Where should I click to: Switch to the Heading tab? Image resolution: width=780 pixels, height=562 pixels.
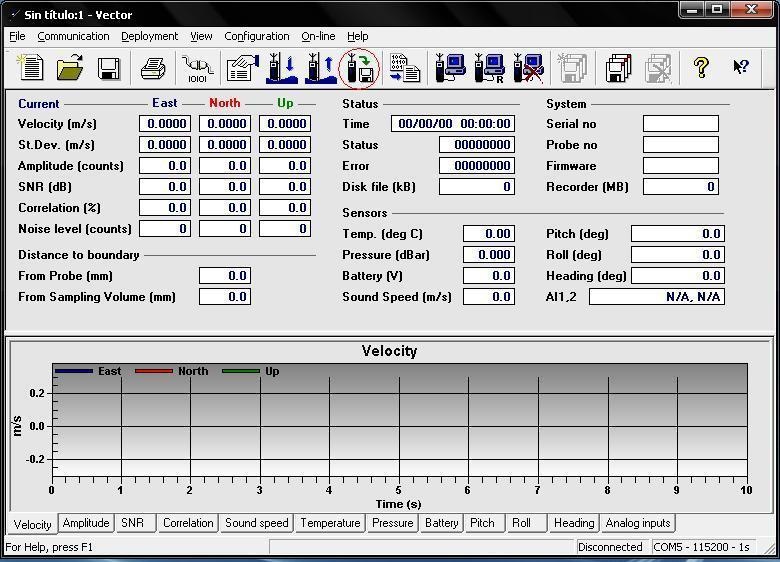tap(574, 523)
